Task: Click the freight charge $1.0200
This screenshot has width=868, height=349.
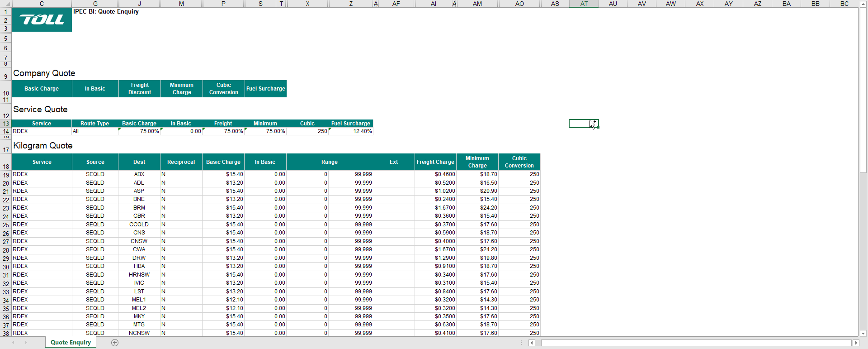Action: [x=436, y=191]
